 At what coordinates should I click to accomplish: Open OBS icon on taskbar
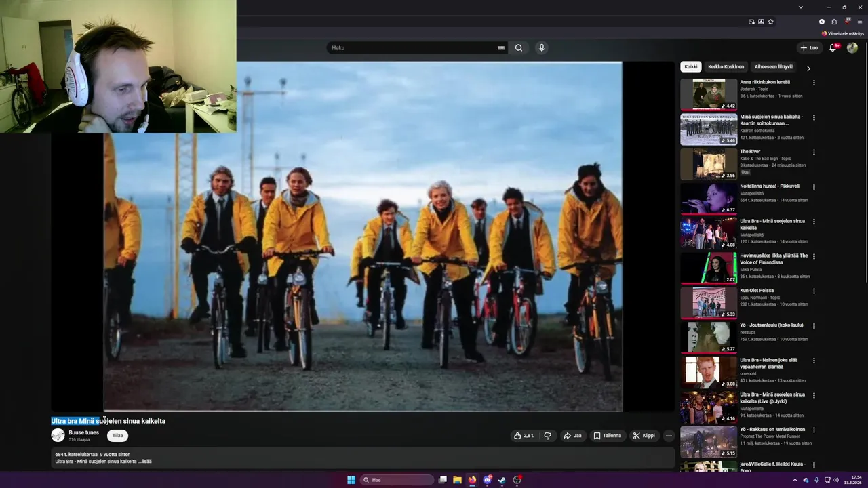517,480
